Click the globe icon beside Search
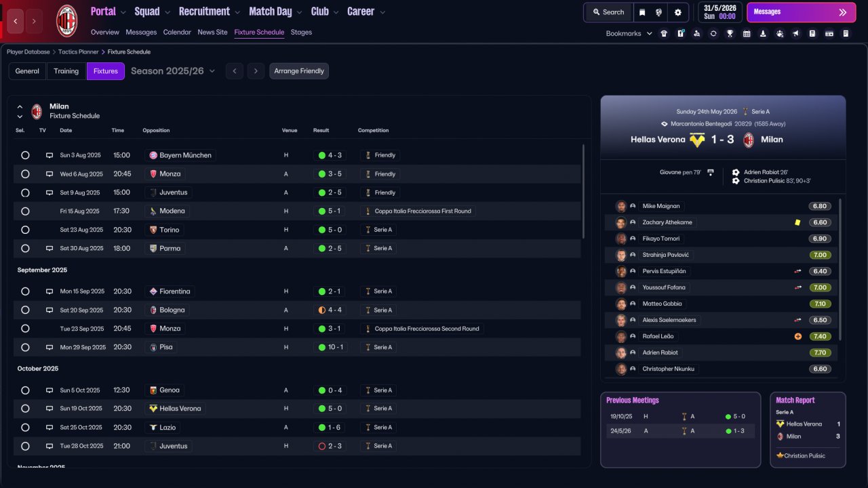This screenshot has height=488, width=868. [x=659, y=12]
